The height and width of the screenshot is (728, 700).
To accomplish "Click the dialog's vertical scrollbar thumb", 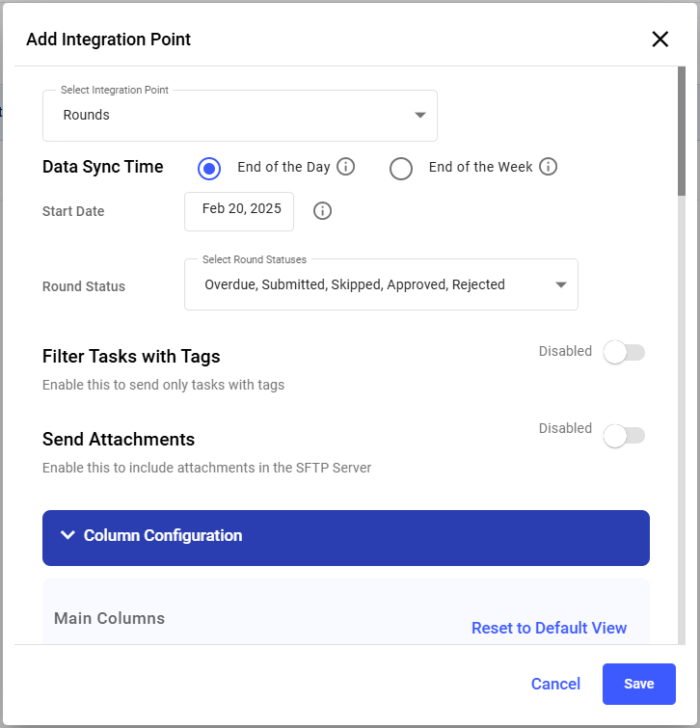I will [x=681, y=130].
